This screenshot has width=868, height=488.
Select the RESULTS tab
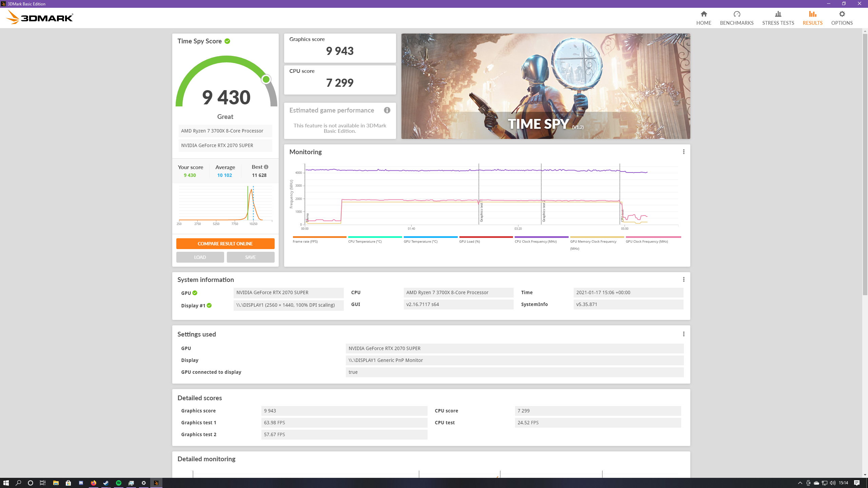(812, 18)
